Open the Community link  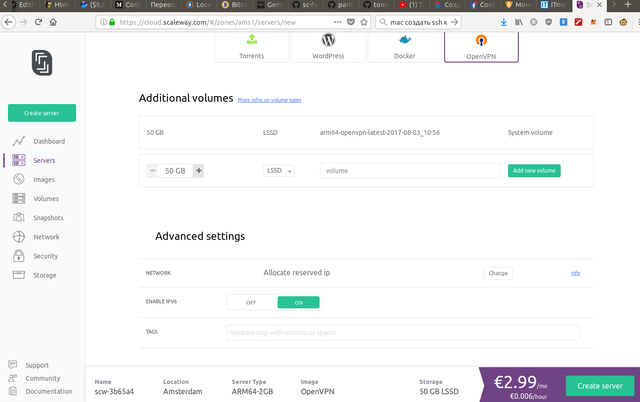coord(42,378)
